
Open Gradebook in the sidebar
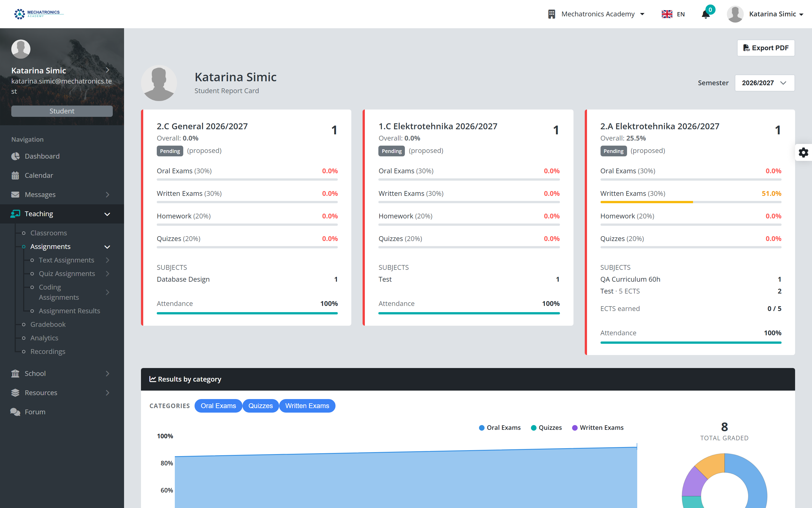48,324
